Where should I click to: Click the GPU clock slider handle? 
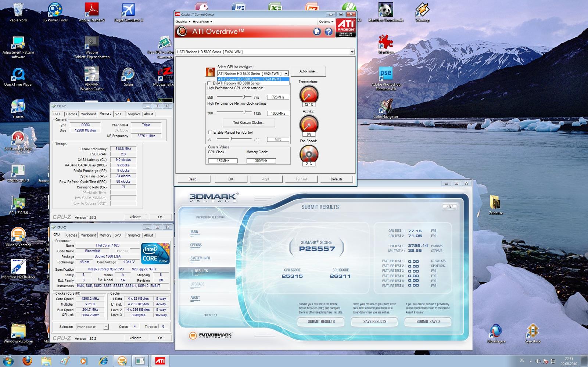244,97
